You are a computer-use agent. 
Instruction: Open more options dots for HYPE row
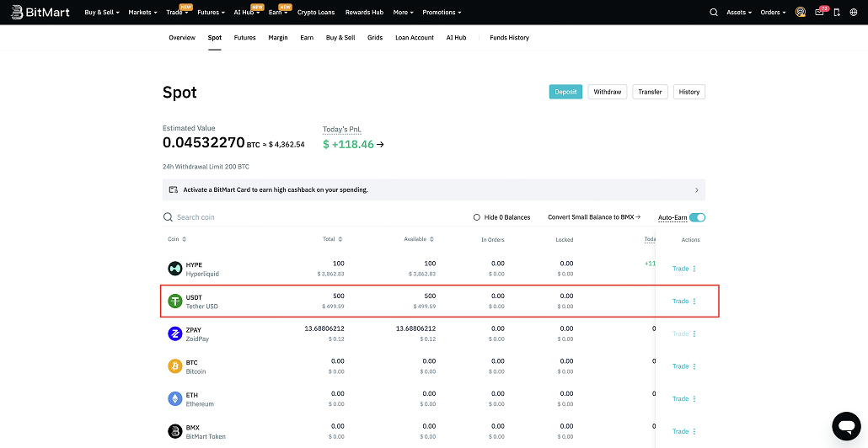694,269
